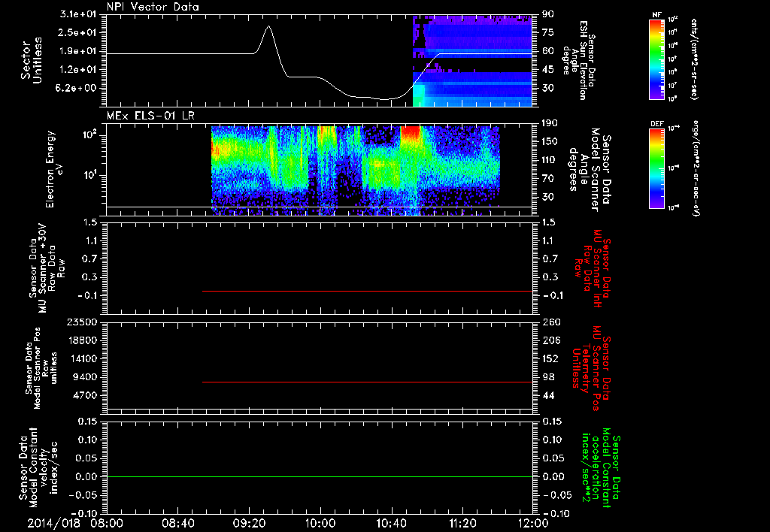This screenshot has height=532, width=770.
Task: Click the '10:40' time axis label
Action: click(x=391, y=523)
